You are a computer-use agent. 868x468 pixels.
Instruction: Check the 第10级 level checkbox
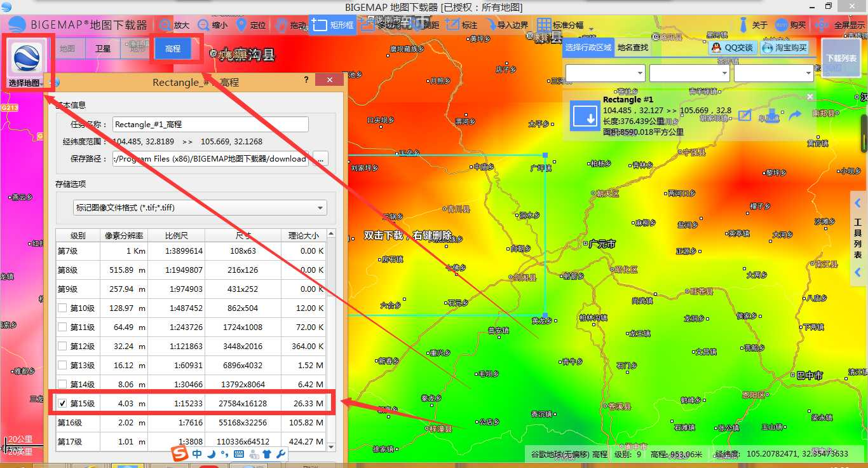(62, 308)
